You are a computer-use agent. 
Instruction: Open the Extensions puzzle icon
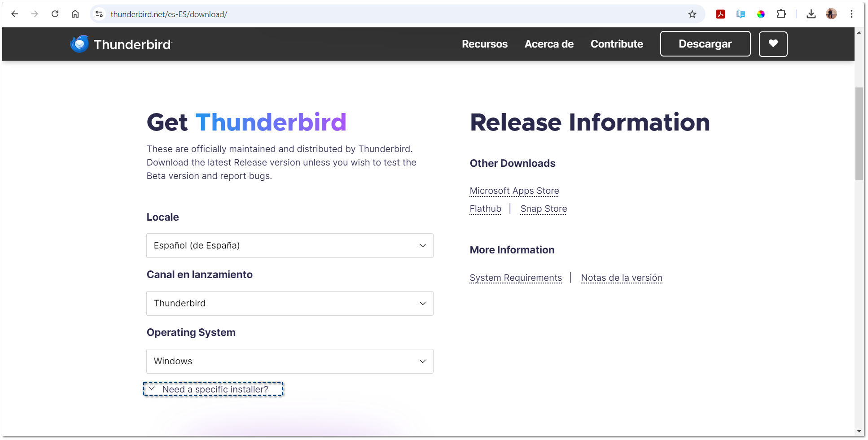pyautogui.click(x=781, y=14)
